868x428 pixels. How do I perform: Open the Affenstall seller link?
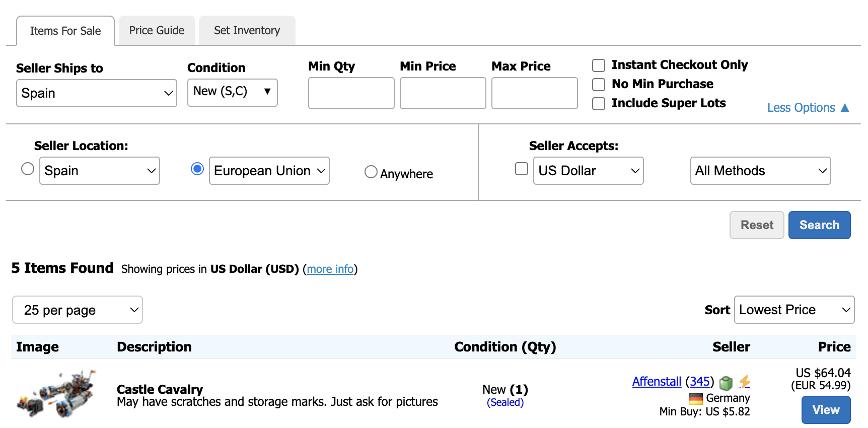[x=657, y=382]
